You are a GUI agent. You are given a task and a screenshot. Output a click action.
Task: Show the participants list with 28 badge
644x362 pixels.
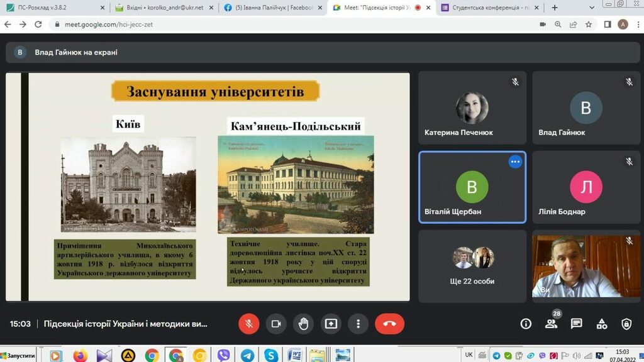[x=551, y=324]
